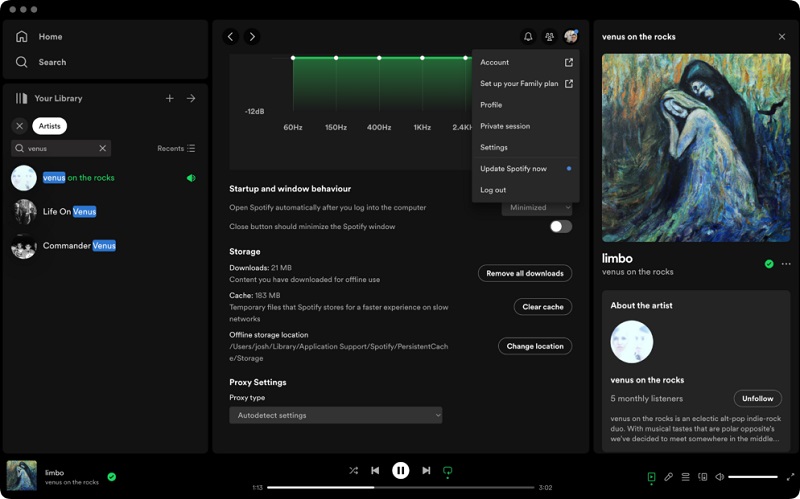The height and width of the screenshot is (499, 800).
Task: Open Life On Venus artist row
Action: [x=105, y=212]
